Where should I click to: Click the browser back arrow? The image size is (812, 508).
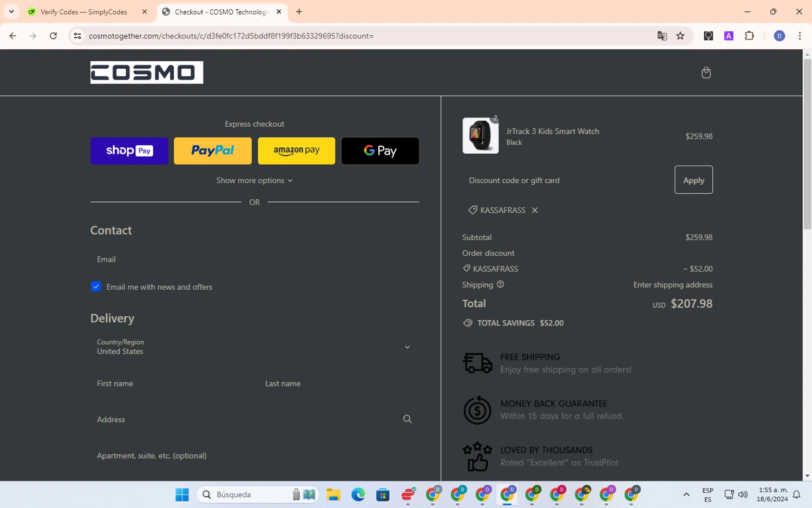point(13,36)
